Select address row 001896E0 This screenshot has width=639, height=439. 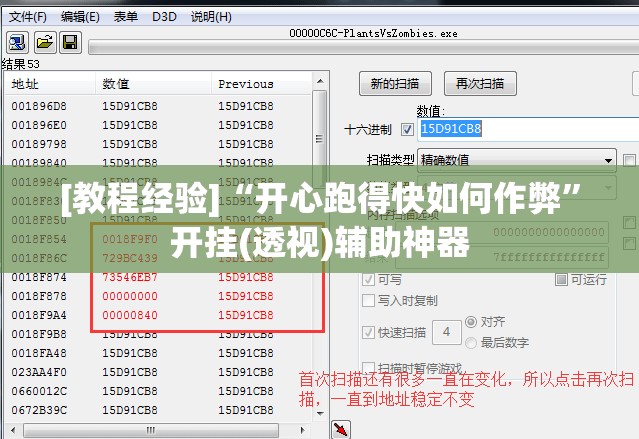(x=158, y=125)
